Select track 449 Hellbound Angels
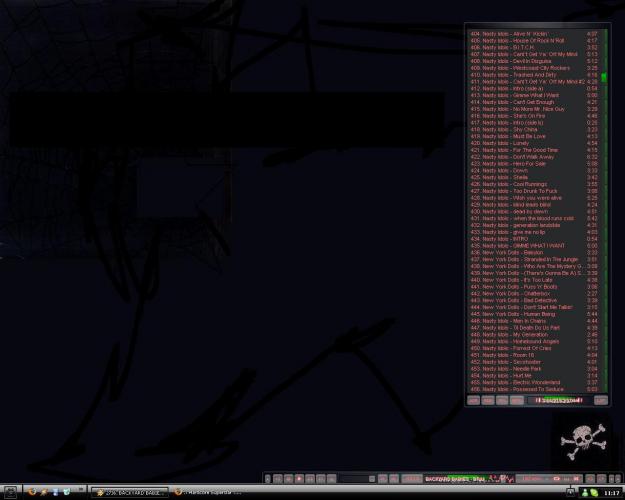Screen dimensions: 625x500 click(533, 341)
